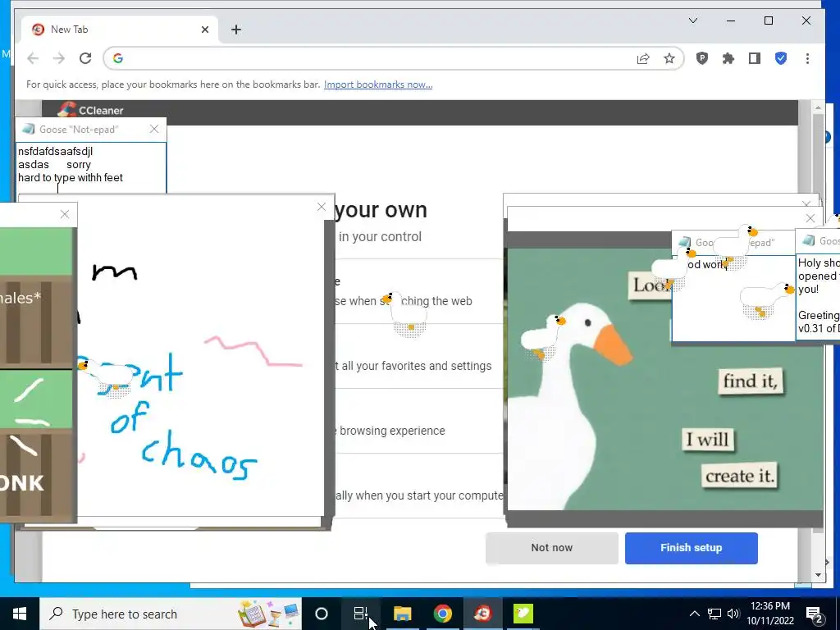This screenshot has height=630, width=840.
Task: Open the blue checkmark shield extension
Action: coord(781,58)
